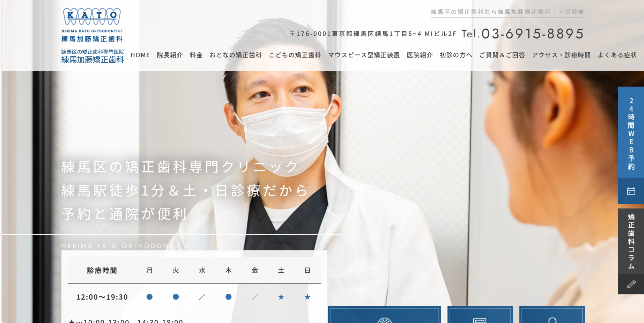Screen dimensions: 644x323
Task: Click Thursday availability dot in schedule
Action: pos(229,297)
